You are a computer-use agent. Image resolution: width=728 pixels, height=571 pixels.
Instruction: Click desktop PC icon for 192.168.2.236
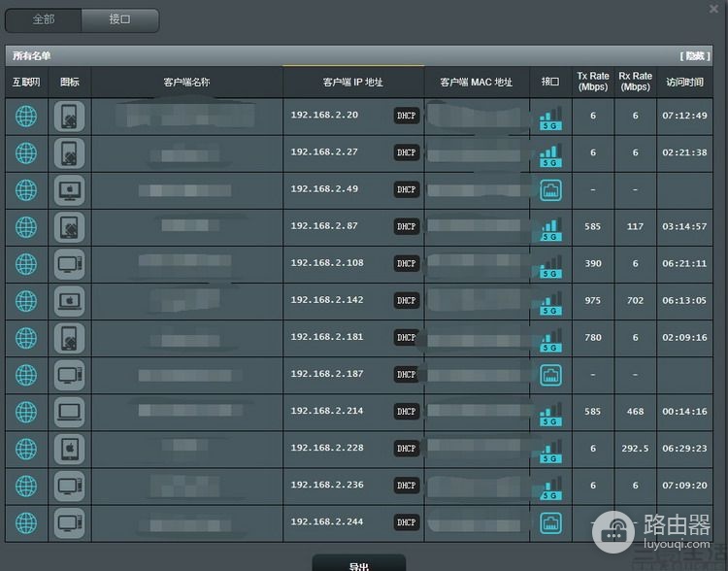(x=70, y=486)
